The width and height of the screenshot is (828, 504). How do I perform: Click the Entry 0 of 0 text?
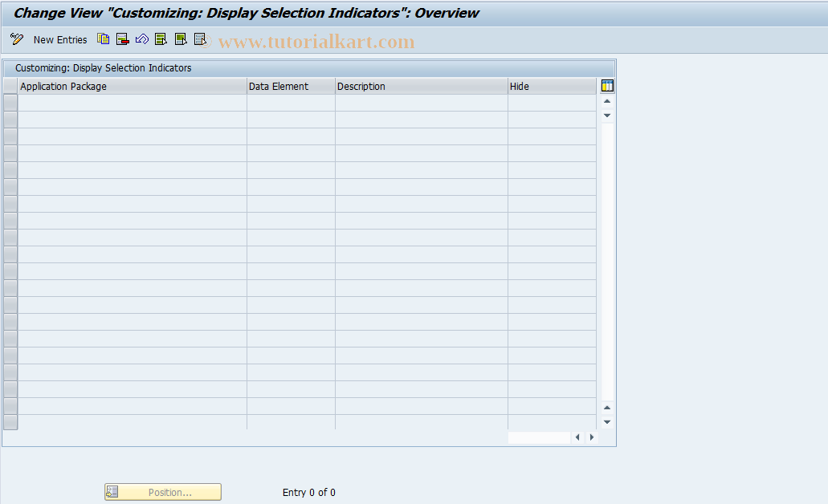point(309,493)
